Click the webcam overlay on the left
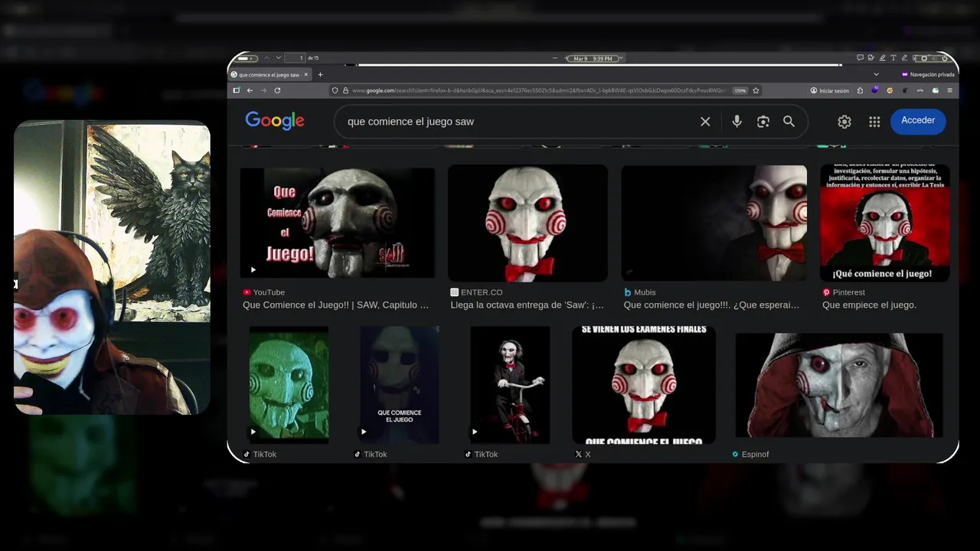This screenshot has height=551, width=980. click(x=112, y=268)
